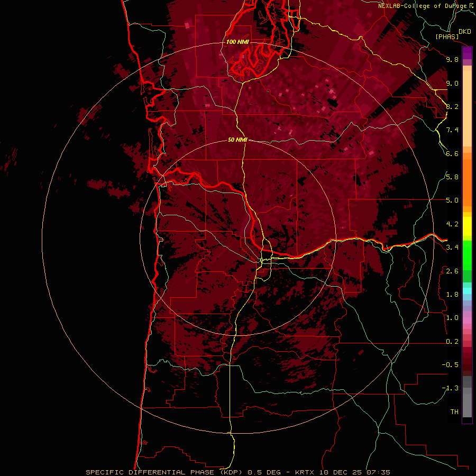Pick the cyan segment of color bar
476x476 pixels.
pos(467,291)
